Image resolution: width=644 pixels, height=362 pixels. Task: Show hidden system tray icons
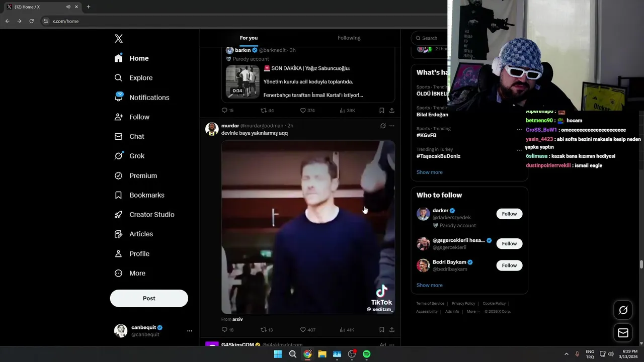566,354
